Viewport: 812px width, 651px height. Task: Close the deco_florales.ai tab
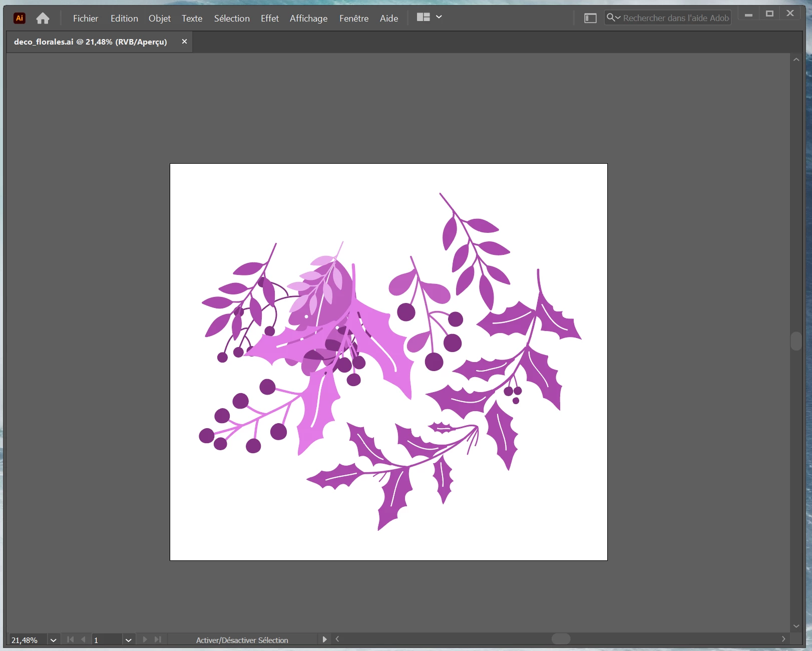click(x=184, y=42)
